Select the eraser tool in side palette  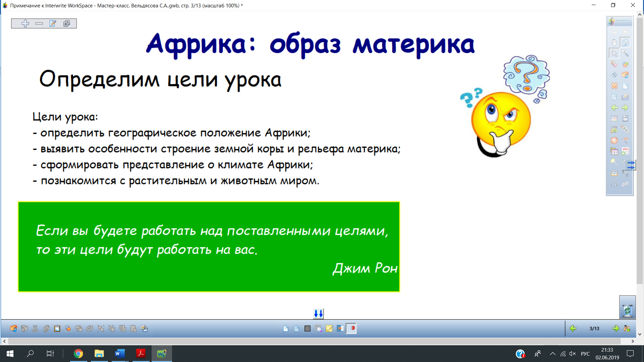click(x=614, y=64)
